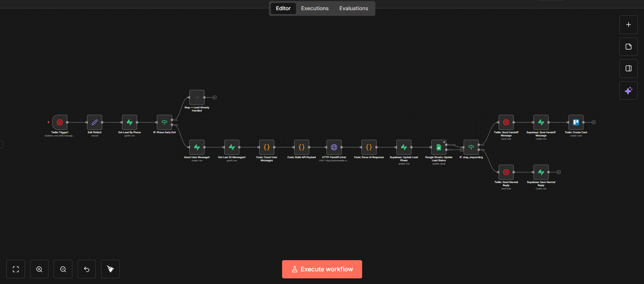Select the Supabase: Update Lead Phase node

404,147
